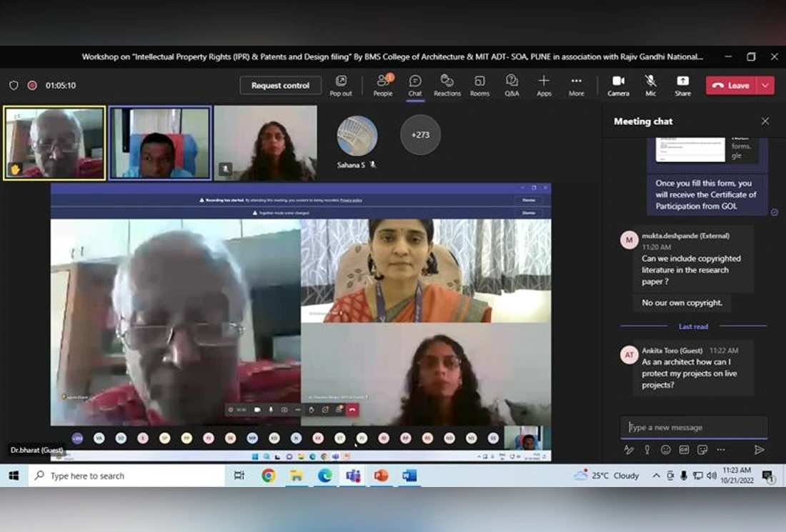Click the tray microphone-in-use icon
786x532 pixels.
coord(684,476)
